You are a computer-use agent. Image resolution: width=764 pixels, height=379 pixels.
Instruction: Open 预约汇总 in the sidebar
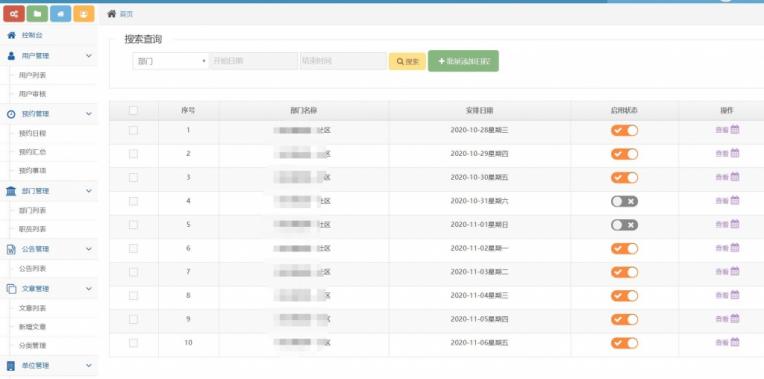[x=33, y=152]
